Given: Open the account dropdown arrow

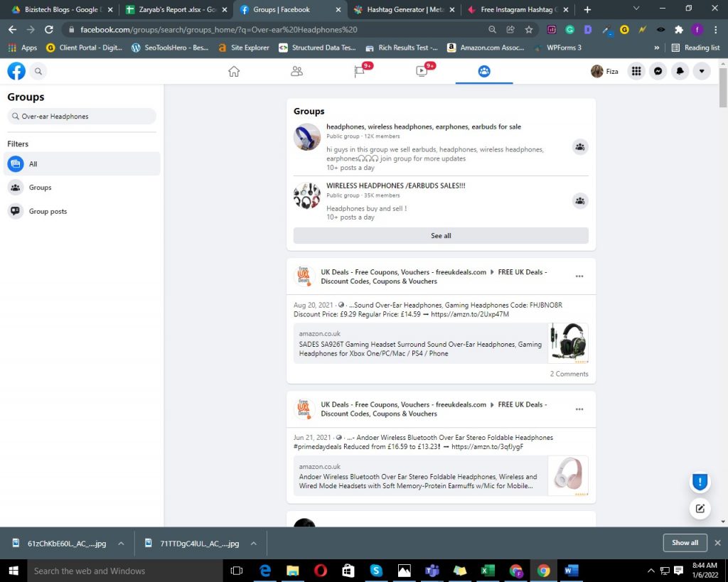Looking at the screenshot, I should pos(702,71).
